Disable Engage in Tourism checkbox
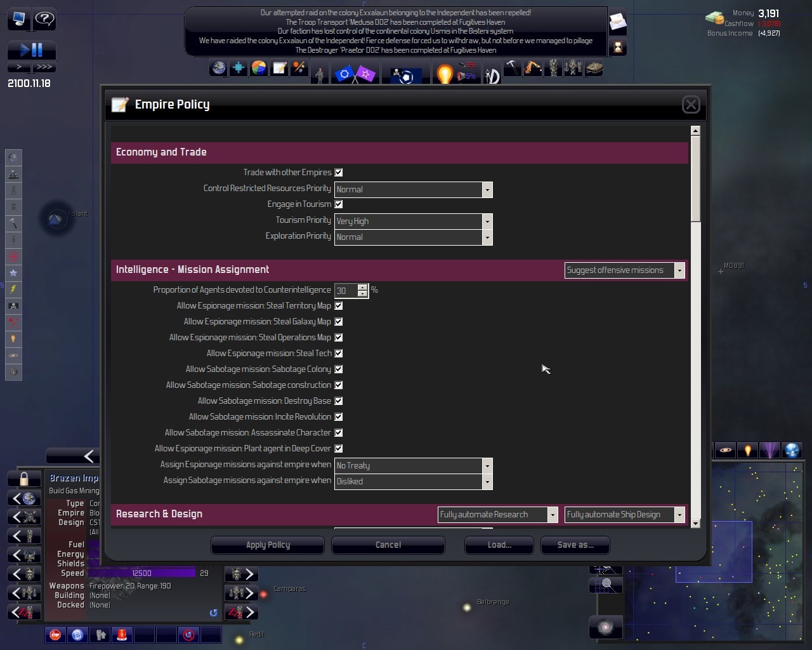The image size is (812, 650). pyautogui.click(x=339, y=204)
